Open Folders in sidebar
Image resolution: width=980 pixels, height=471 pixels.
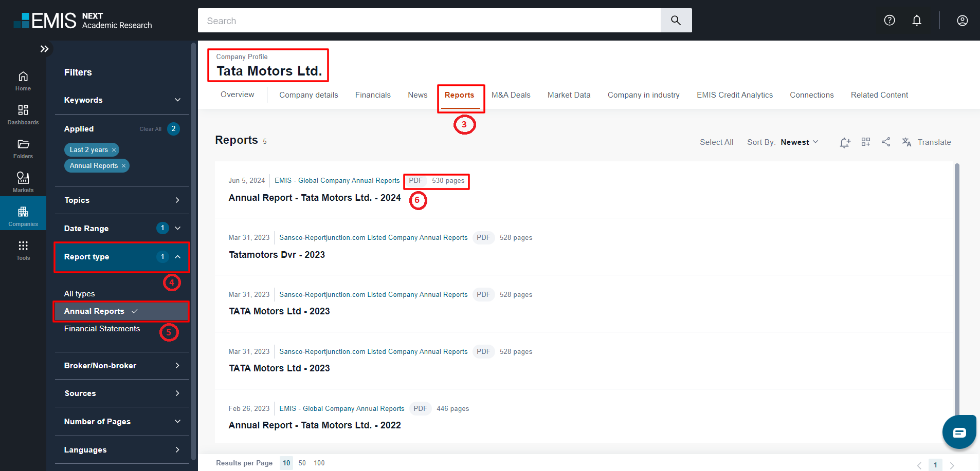tap(23, 149)
